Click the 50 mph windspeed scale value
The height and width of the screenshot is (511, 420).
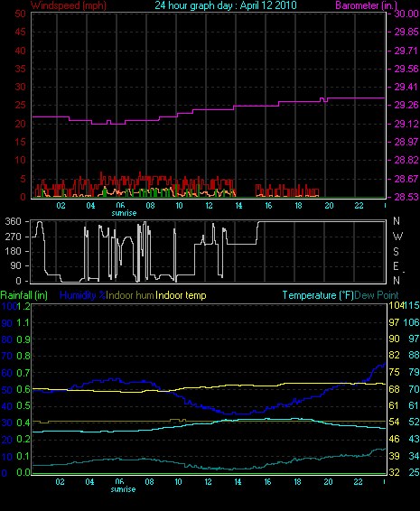pos(20,14)
